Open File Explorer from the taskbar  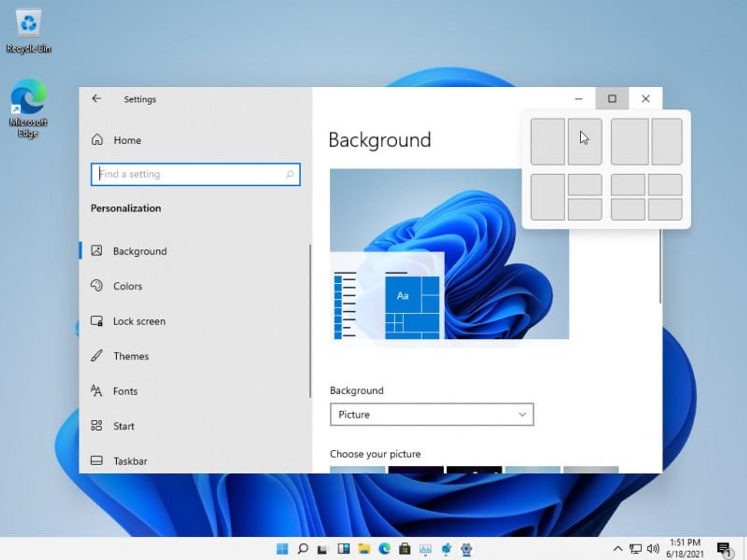(364, 549)
